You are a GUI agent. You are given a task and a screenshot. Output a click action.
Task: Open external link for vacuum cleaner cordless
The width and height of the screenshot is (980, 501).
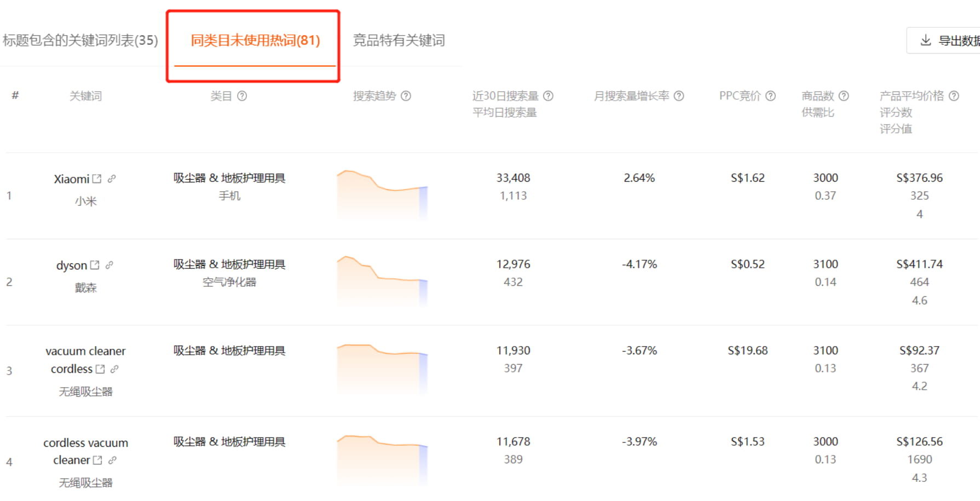(100, 368)
